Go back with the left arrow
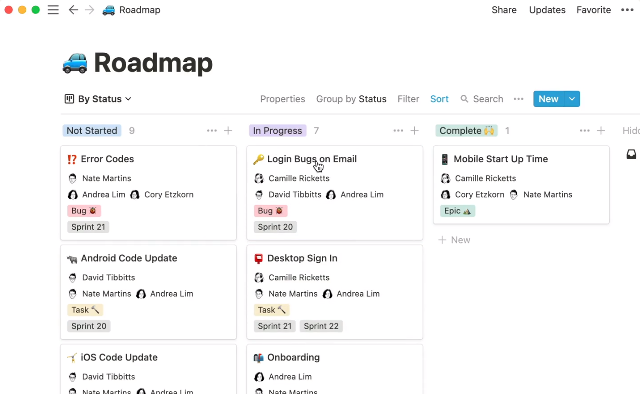 (73, 10)
